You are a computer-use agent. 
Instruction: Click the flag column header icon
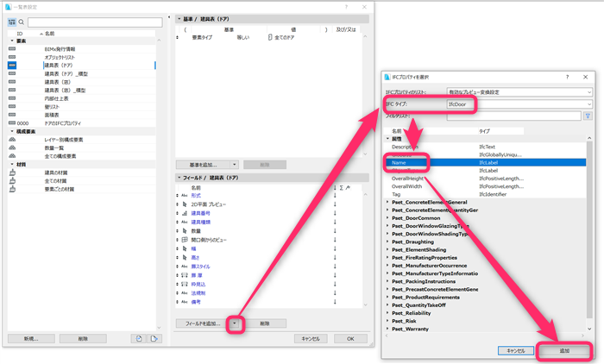[349, 187]
